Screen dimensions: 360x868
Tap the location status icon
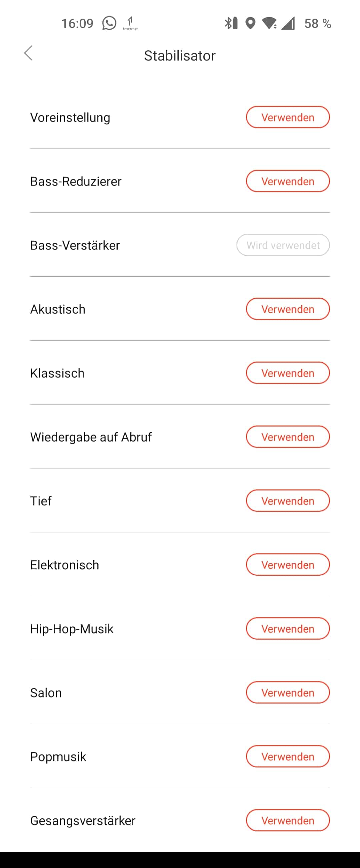click(x=250, y=23)
